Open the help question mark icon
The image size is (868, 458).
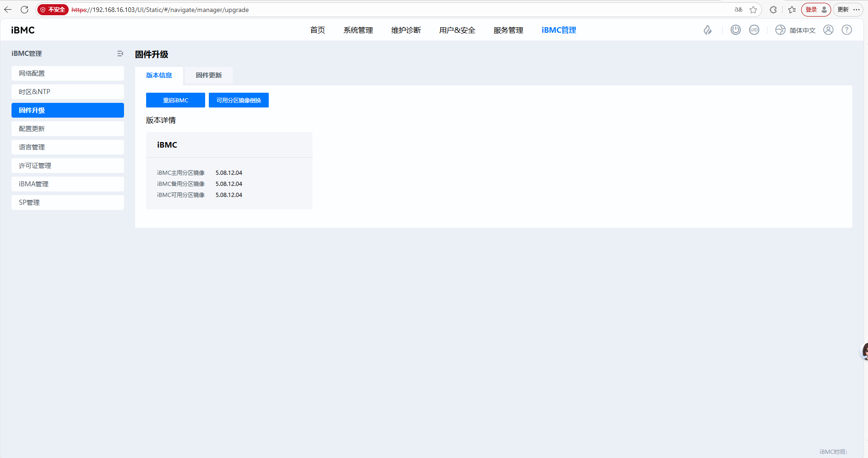point(846,30)
